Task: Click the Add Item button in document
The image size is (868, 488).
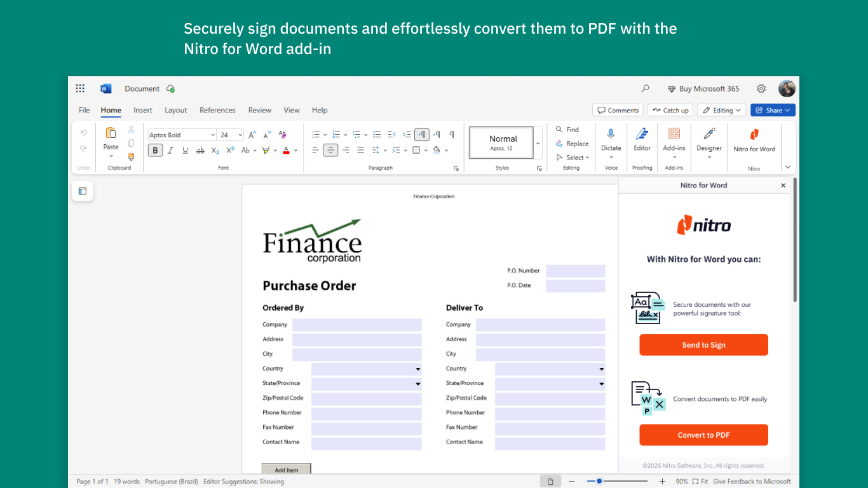Action: pyautogui.click(x=286, y=470)
